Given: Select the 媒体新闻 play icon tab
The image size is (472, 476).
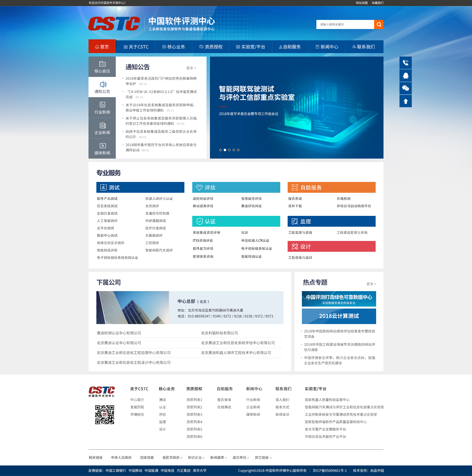Looking at the screenshot, I should click(102, 149).
